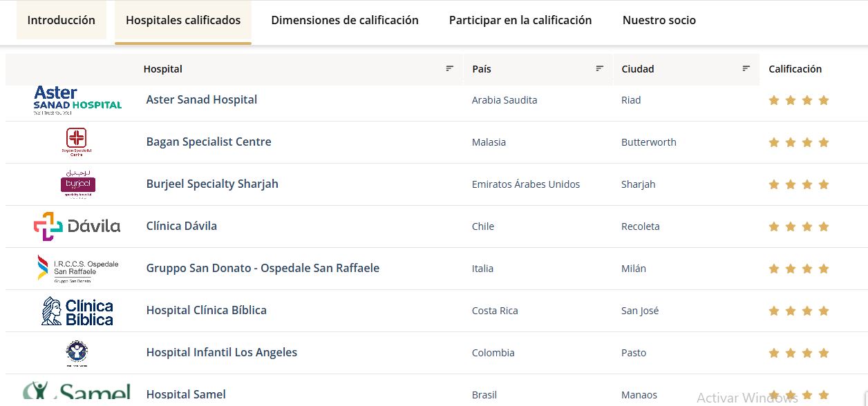Click the Samel hospital logo
Screen dimensions: 868x406
click(x=77, y=392)
